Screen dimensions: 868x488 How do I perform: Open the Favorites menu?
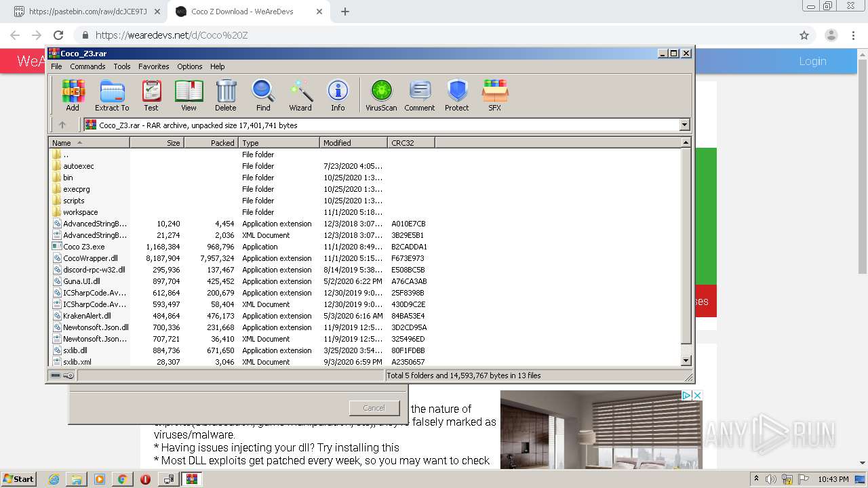pos(154,66)
